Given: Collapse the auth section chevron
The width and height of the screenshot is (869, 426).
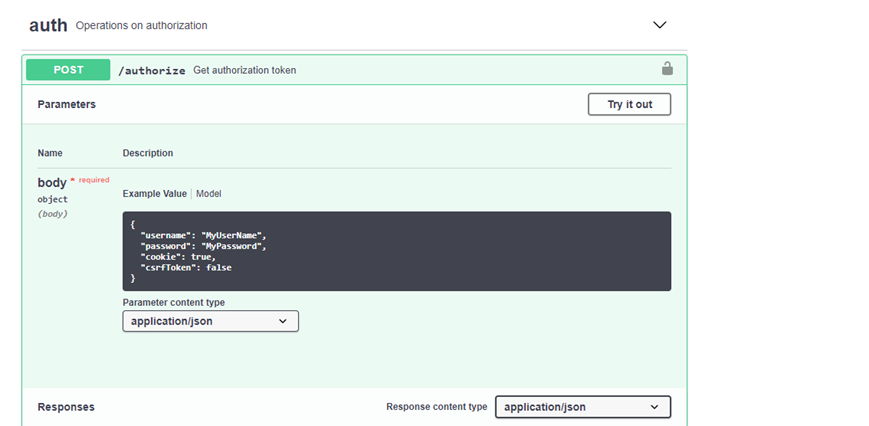Looking at the screenshot, I should click(x=659, y=25).
